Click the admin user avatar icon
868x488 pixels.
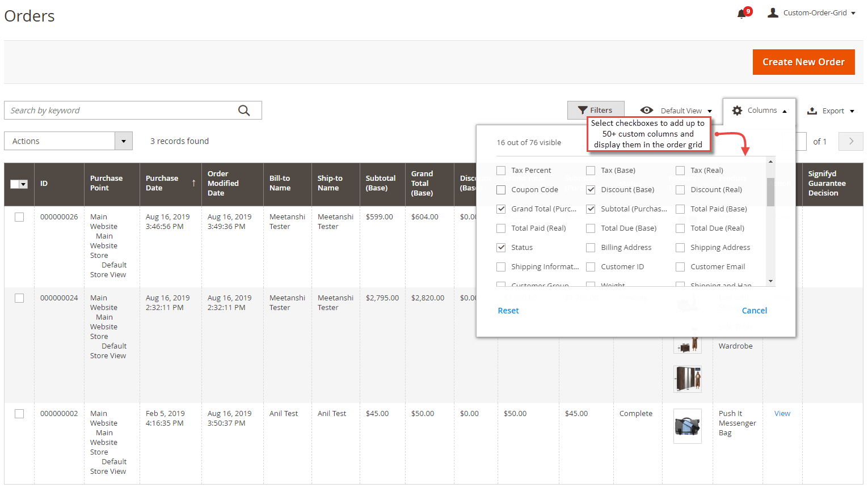click(773, 12)
